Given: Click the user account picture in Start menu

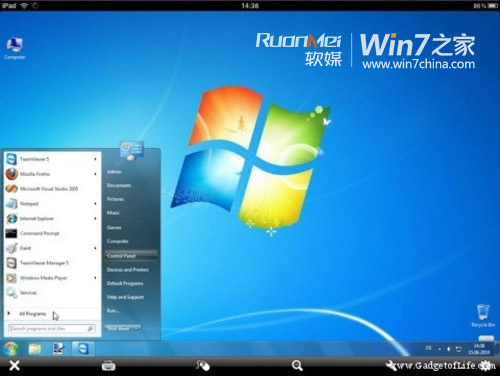Looking at the screenshot, I should tap(132, 150).
